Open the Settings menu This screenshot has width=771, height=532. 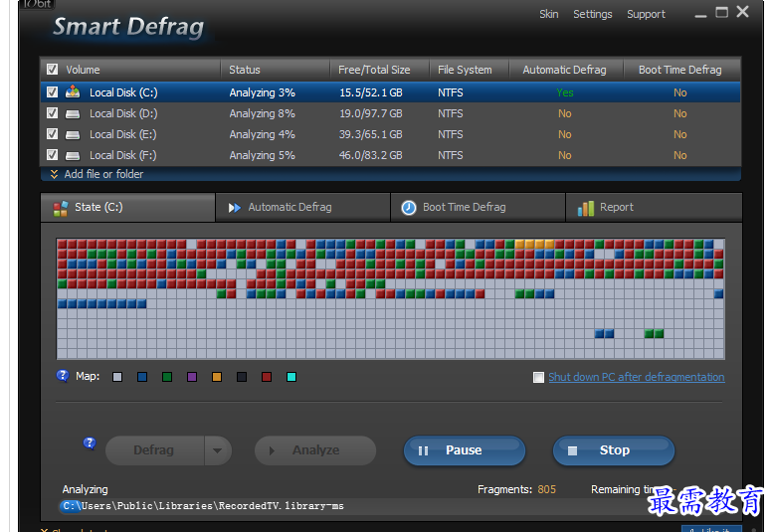[593, 14]
